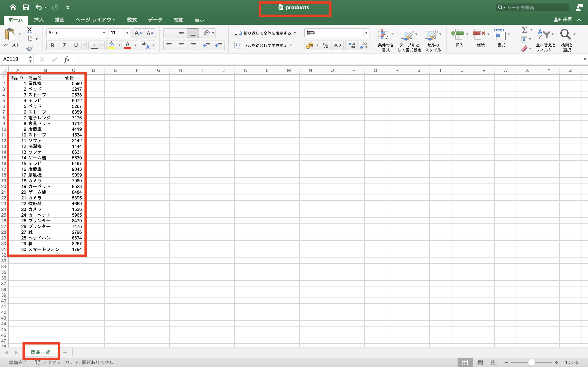This screenshot has height=367, width=588.
Task: Switch to the データ ribbon tab
Action: [155, 20]
